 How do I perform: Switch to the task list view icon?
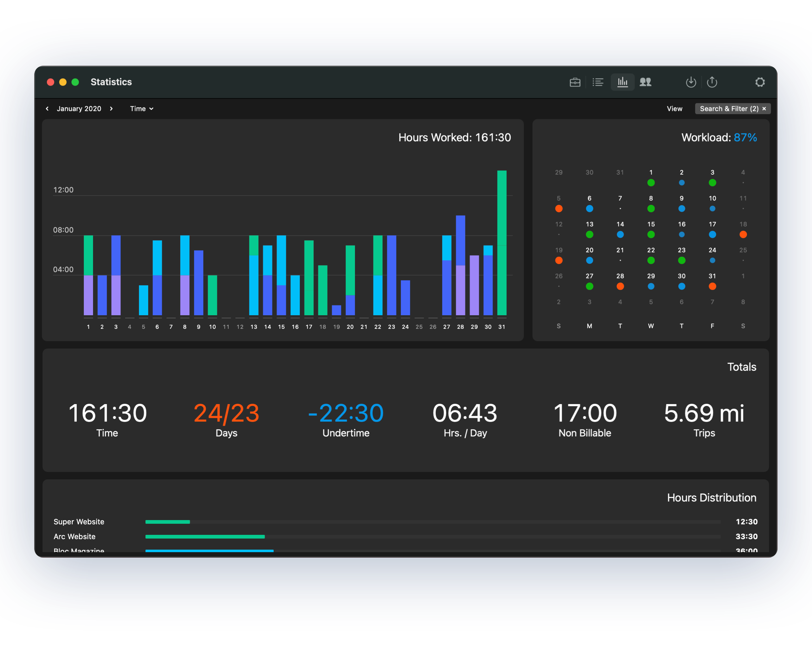(598, 82)
